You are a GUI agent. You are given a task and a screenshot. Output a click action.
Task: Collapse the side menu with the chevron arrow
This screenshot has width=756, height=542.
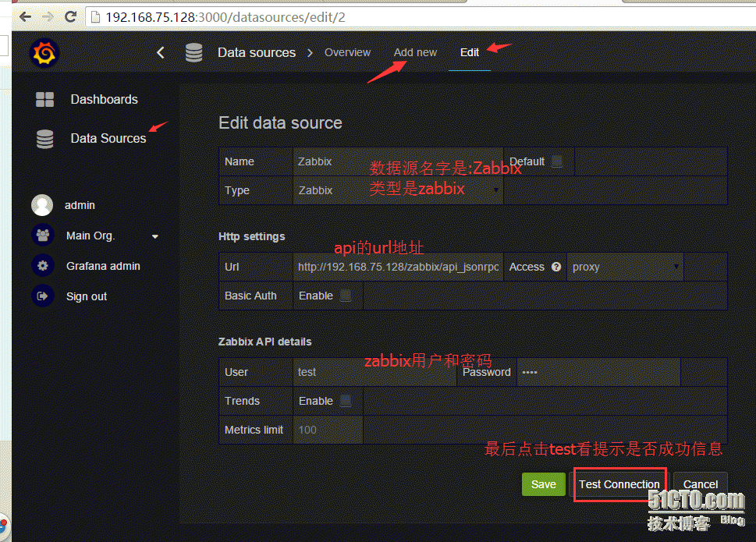click(x=161, y=52)
